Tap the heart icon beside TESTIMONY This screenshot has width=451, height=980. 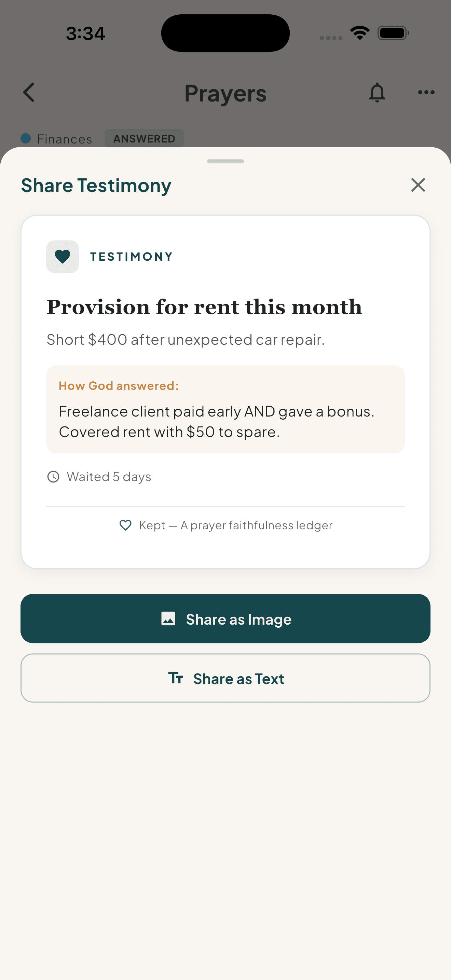pyautogui.click(x=63, y=256)
